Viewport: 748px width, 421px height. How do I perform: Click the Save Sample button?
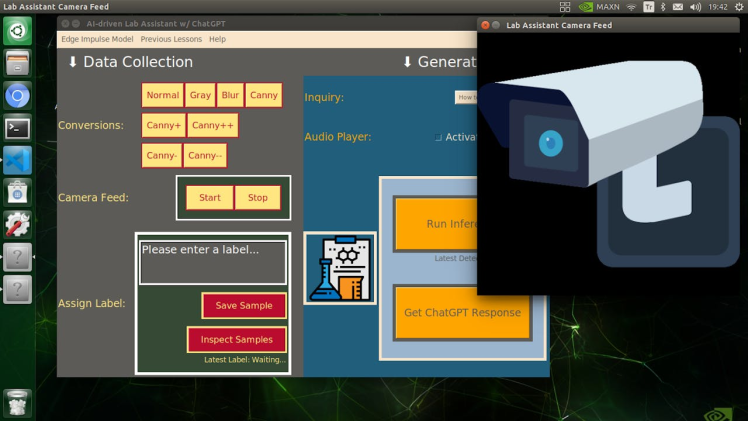coord(244,306)
